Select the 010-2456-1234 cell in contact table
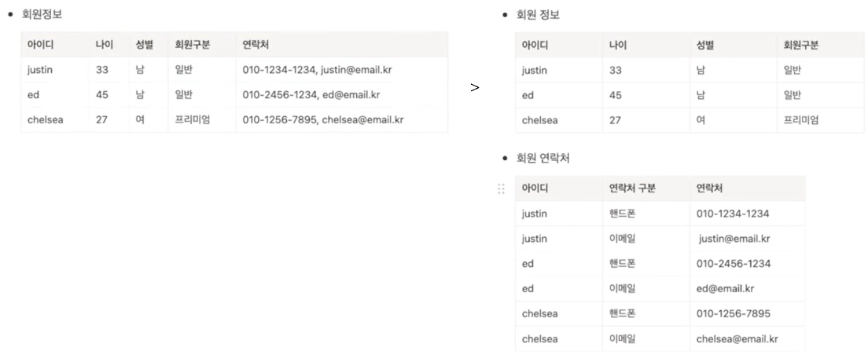Viewport: 868px width, 362px height. point(748,264)
